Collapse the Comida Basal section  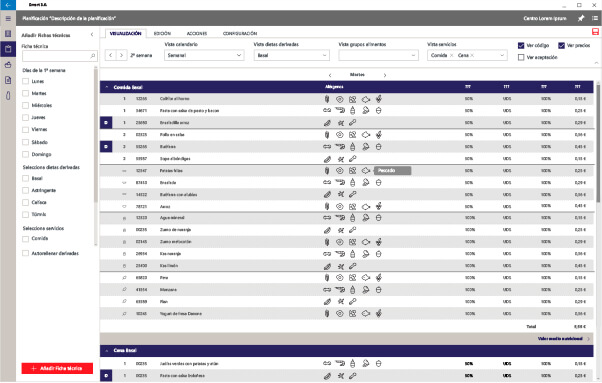point(107,87)
